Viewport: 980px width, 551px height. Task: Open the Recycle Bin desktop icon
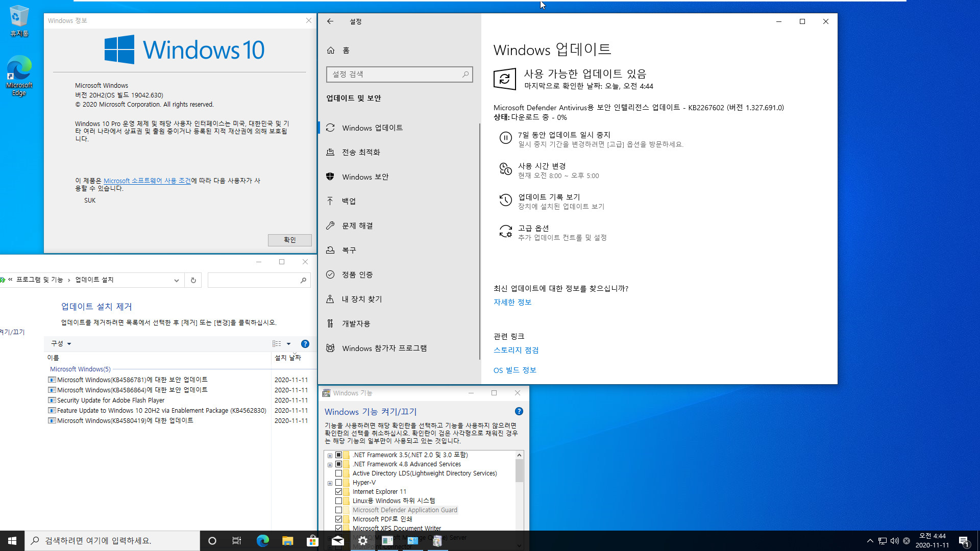19,21
